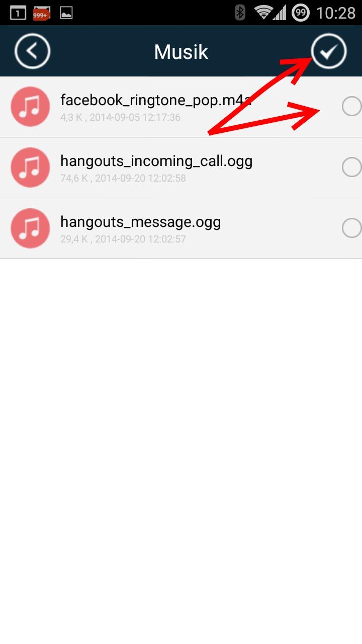Open the hangouts_message.ogg file entry

click(x=181, y=228)
